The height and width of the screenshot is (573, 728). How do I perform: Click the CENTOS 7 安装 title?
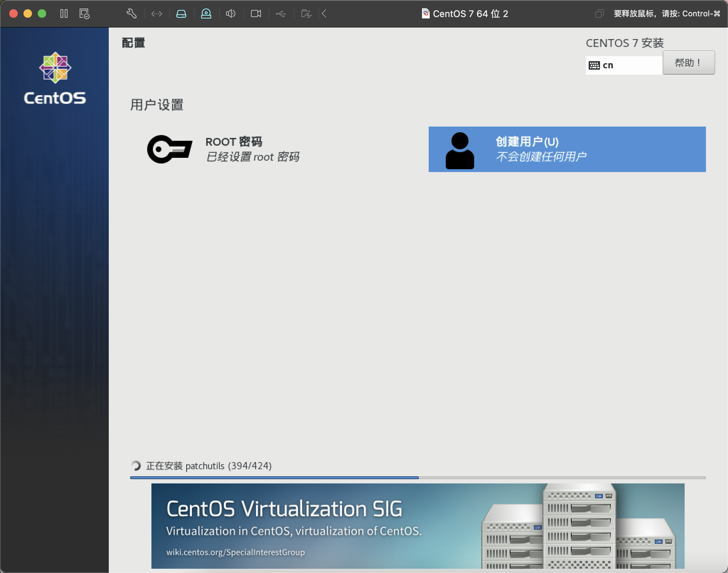[x=625, y=43]
